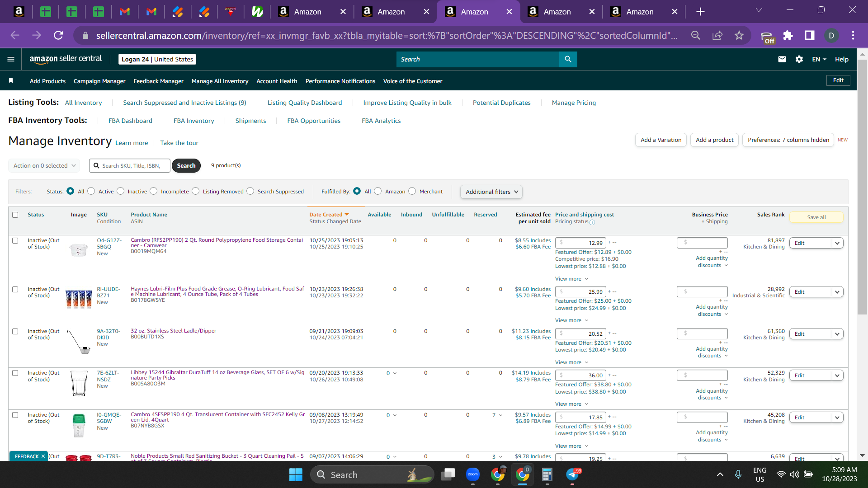Open Account Health in the navigation bar
This screenshot has width=868, height=488.
277,81
